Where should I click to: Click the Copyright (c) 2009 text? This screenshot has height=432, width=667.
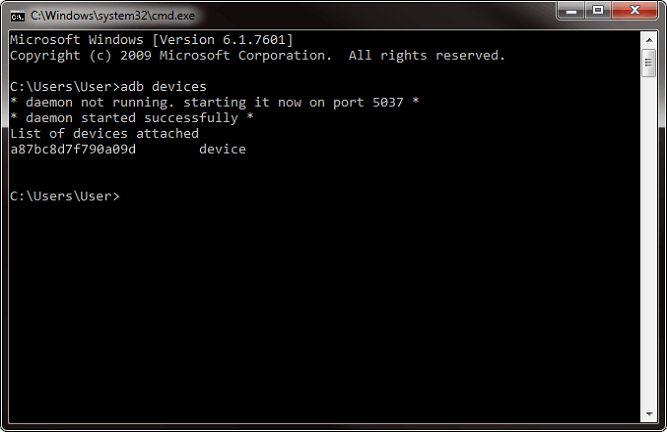tap(81, 56)
